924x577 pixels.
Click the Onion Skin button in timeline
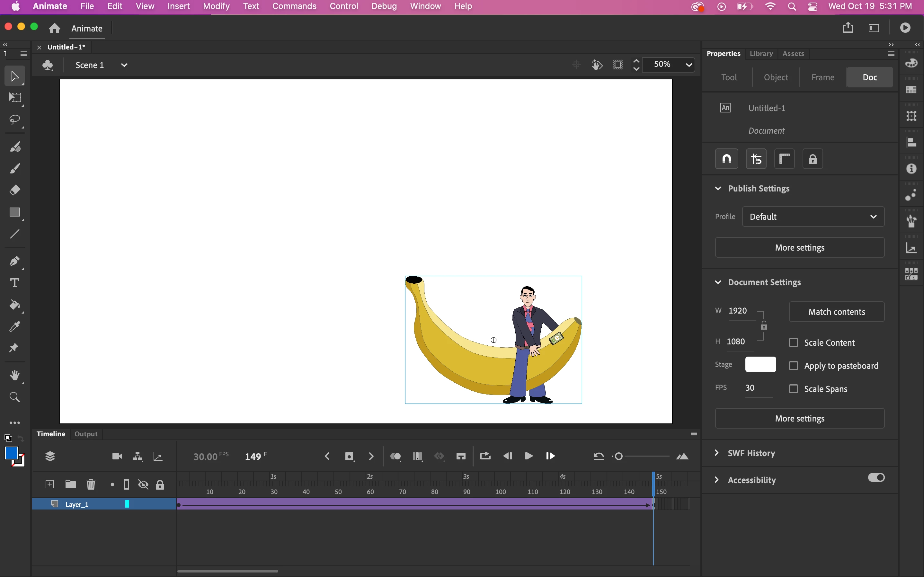coord(395,457)
